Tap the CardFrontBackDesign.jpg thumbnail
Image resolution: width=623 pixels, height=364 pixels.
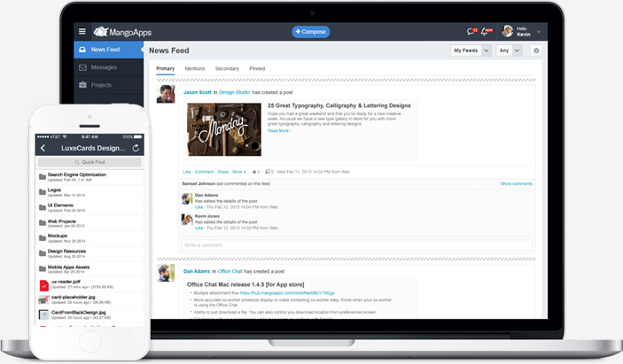(x=43, y=314)
